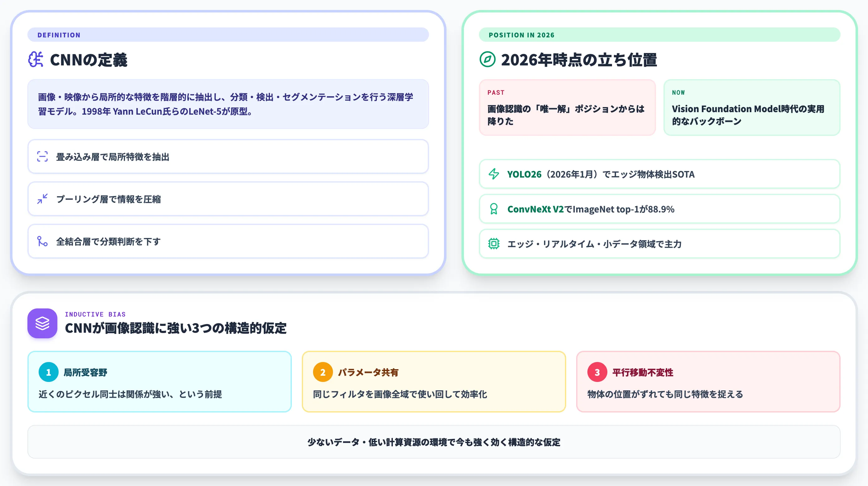Select 畳み込み層で局所特徴を抽出 text
Viewport: 868px width, 486px height.
[113, 157]
